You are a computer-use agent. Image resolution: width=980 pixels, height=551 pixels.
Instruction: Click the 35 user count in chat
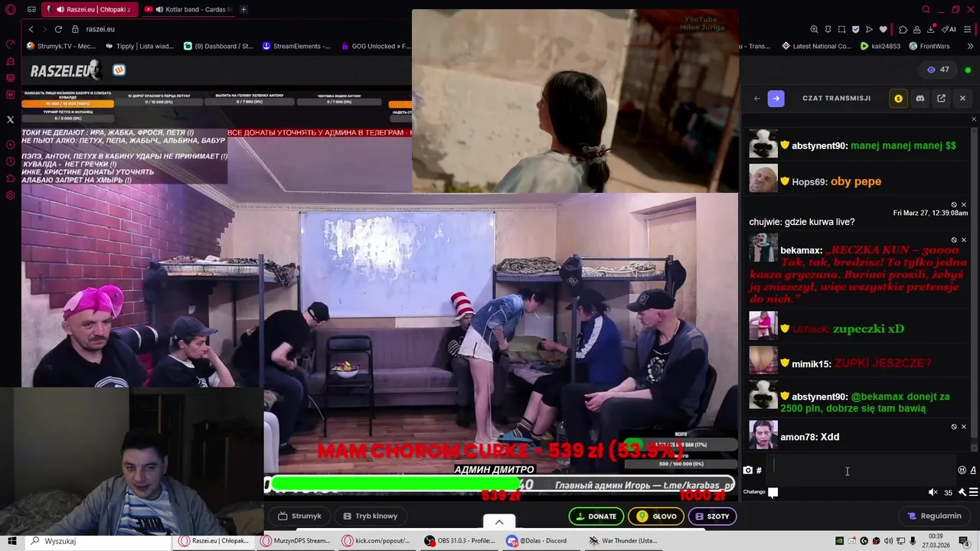(x=948, y=492)
